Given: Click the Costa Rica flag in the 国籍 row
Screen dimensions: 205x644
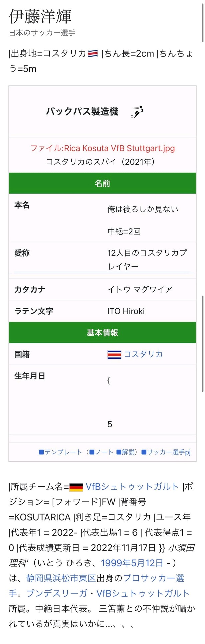Looking at the screenshot, I should point(114,354).
